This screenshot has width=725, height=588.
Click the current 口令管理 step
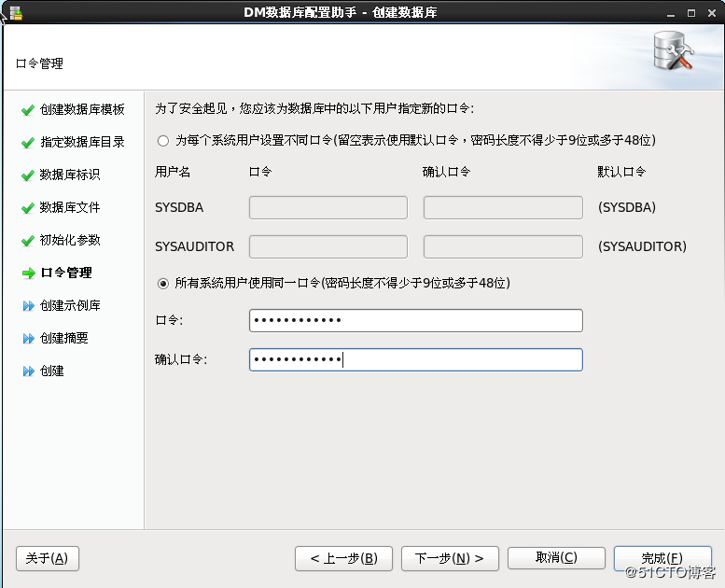66,273
